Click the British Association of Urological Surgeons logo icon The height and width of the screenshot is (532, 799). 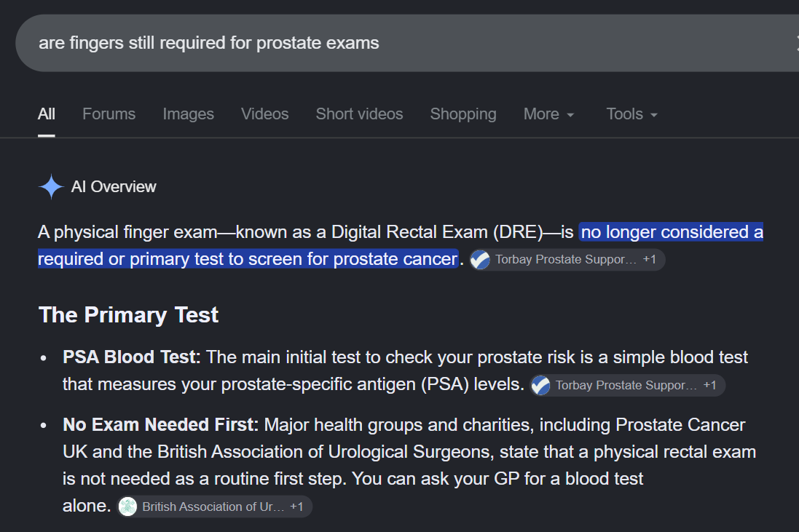click(x=127, y=507)
